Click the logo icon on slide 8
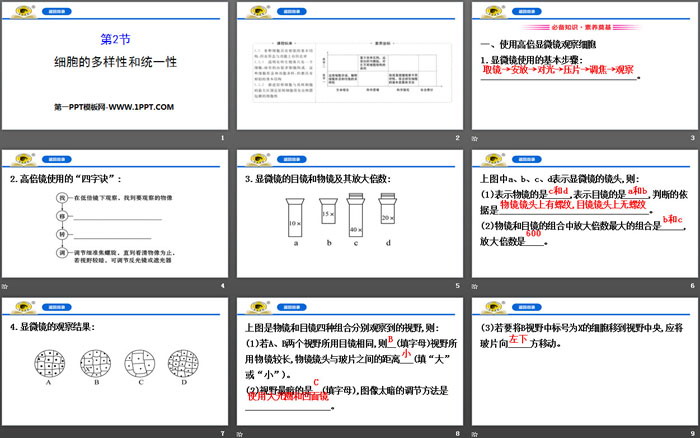Viewport: 700px width, 438px height. coord(258,307)
